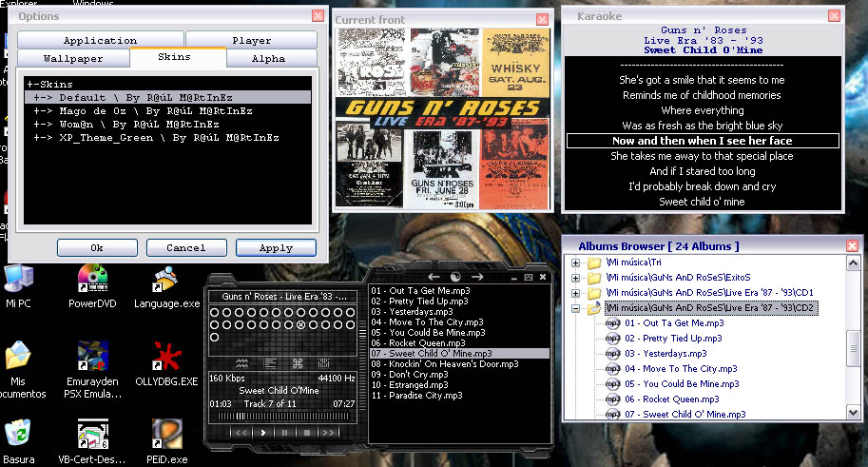Collapse the Live Era CD2 album folder
The height and width of the screenshot is (467, 868).
[x=576, y=308]
